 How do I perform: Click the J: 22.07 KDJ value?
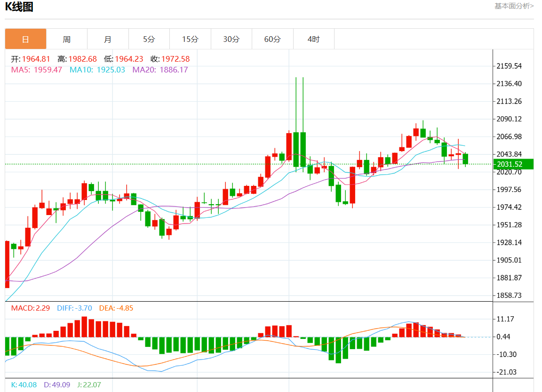pyautogui.click(x=89, y=385)
